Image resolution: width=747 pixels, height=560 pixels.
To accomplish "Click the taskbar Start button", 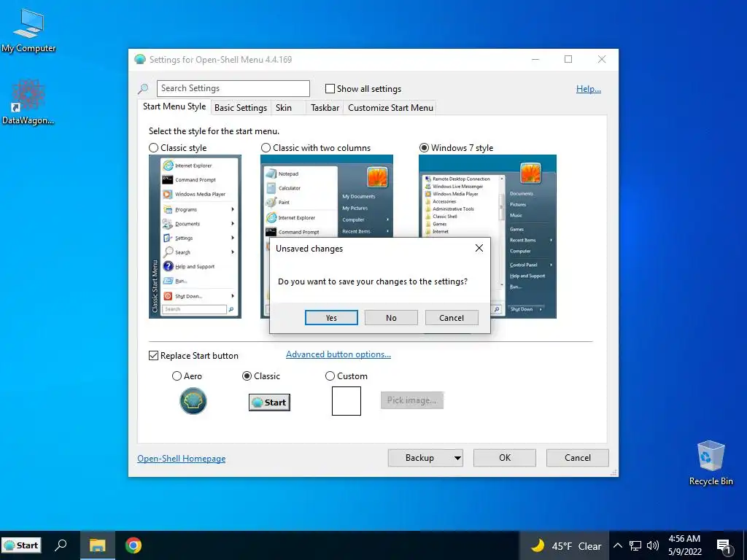I will 21,545.
